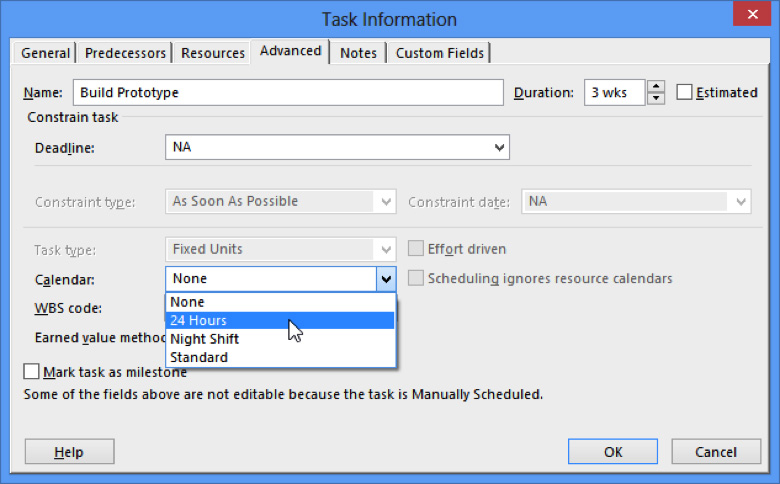
Task: Decrease duration with the down spinner arrow
Action: coord(656,98)
